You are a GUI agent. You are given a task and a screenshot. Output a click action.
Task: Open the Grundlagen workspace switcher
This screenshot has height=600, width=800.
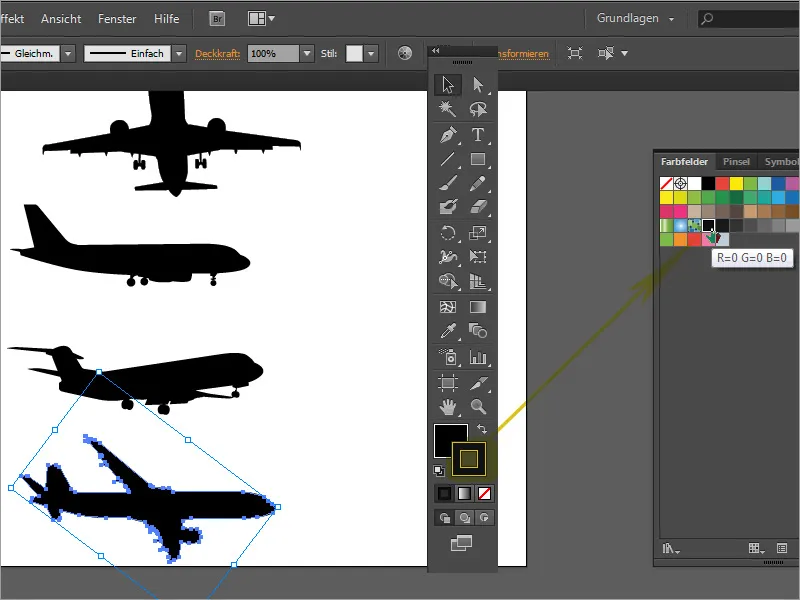635,18
